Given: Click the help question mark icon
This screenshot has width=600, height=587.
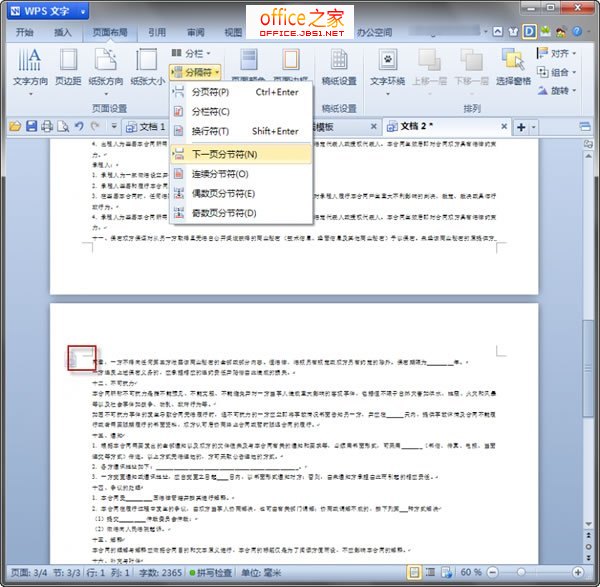Looking at the screenshot, I should [x=577, y=31].
